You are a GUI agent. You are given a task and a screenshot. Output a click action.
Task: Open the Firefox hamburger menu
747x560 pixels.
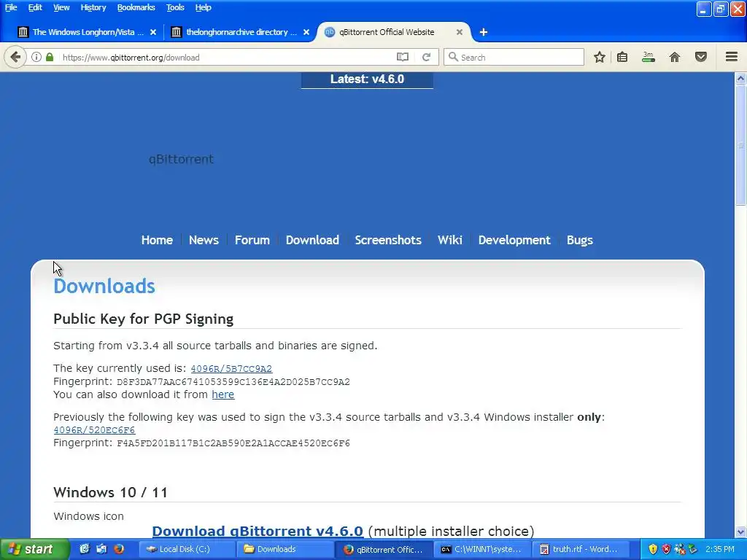[x=732, y=57]
